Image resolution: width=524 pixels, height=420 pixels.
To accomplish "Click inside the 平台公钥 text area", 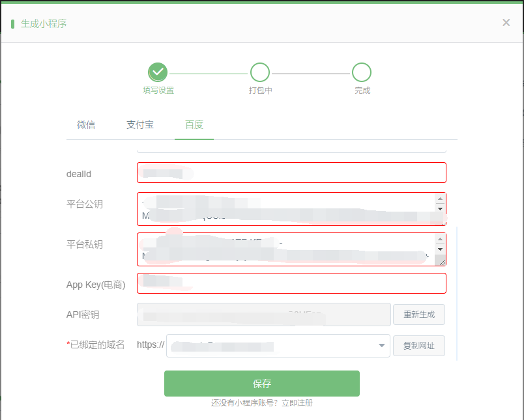I will 287,208.
